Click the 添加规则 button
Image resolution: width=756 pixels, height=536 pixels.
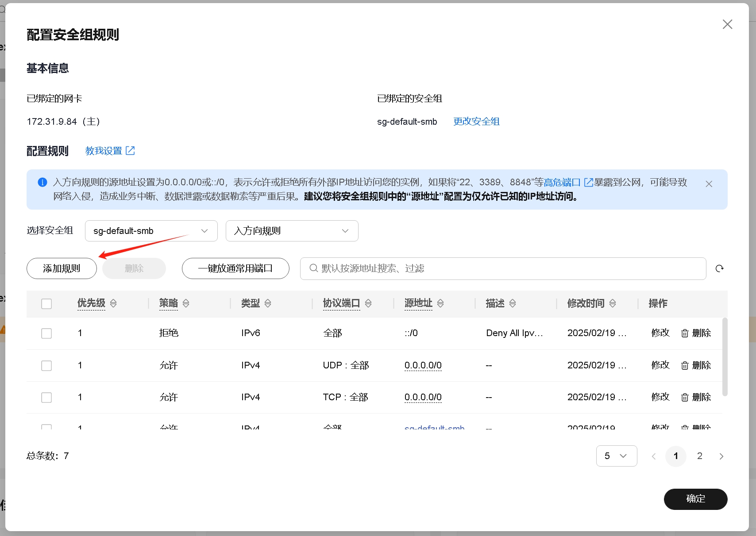click(x=62, y=268)
